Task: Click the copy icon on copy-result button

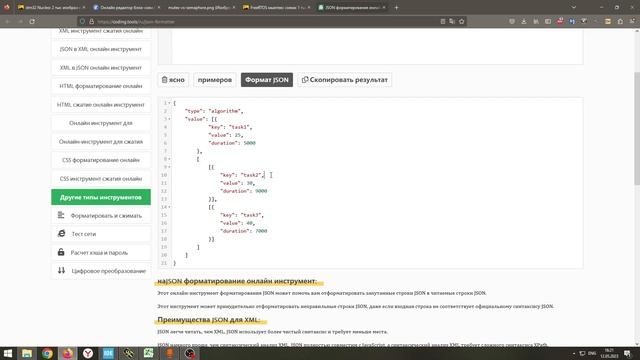Action: click(304, 80)
